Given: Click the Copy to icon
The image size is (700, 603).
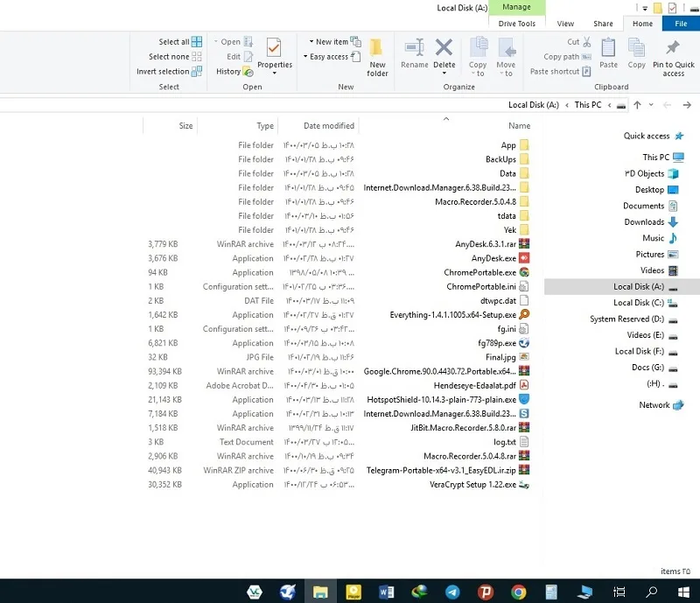Looking at the screenshot, I should click(x=479, y=47).
